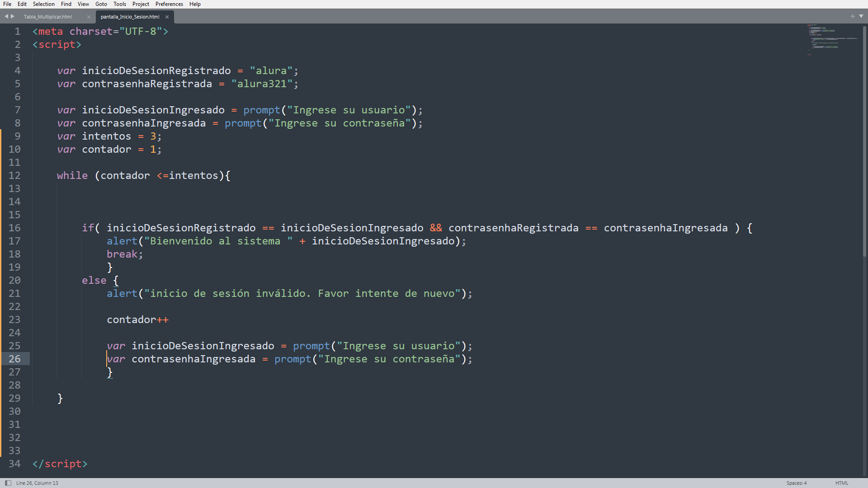
Task: Click the 'inicio de sesión inválido' alert string
Action: [x=302, y=293]
